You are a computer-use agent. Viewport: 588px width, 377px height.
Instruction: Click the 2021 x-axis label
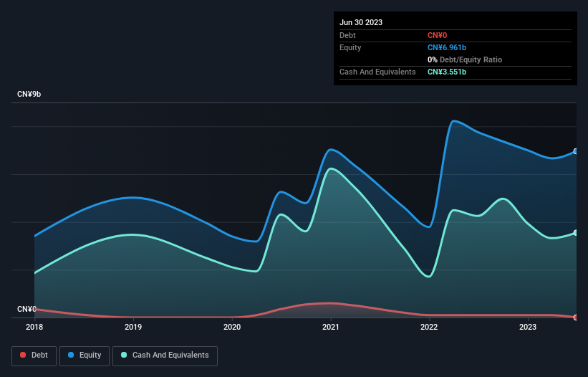tap(331, 327)
